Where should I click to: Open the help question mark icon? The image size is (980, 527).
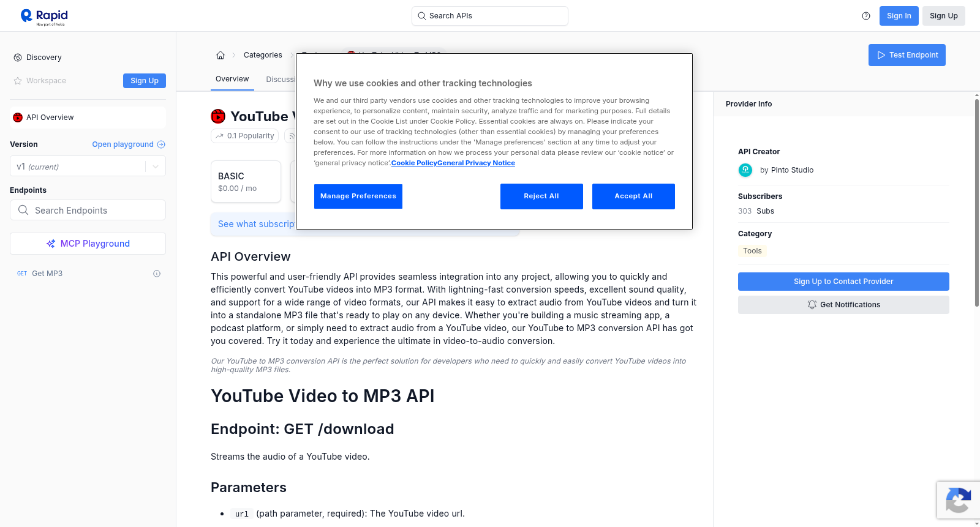point(866,16)
